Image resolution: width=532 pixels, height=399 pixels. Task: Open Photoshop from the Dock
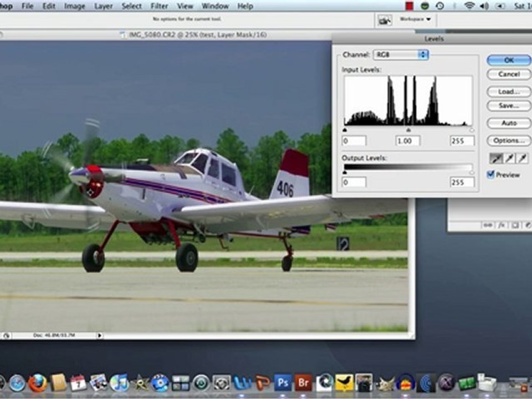coord(282,383)
